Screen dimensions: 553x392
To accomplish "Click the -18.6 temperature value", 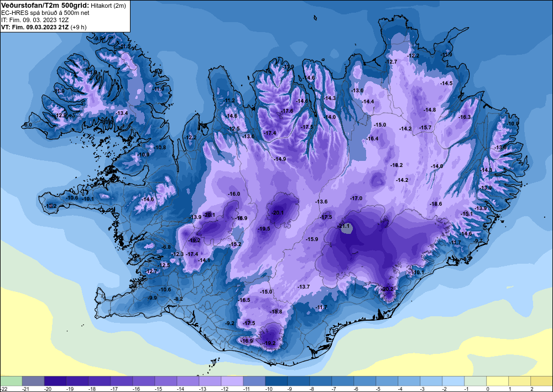I will 436,204.
